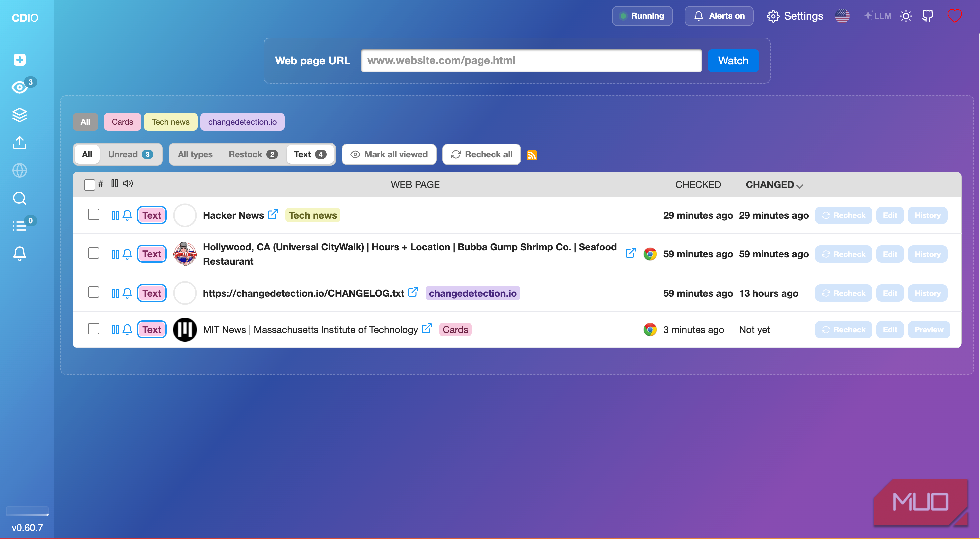
Task: Click the LLM sparkle icon in header
Action: (x=877, y=16)
